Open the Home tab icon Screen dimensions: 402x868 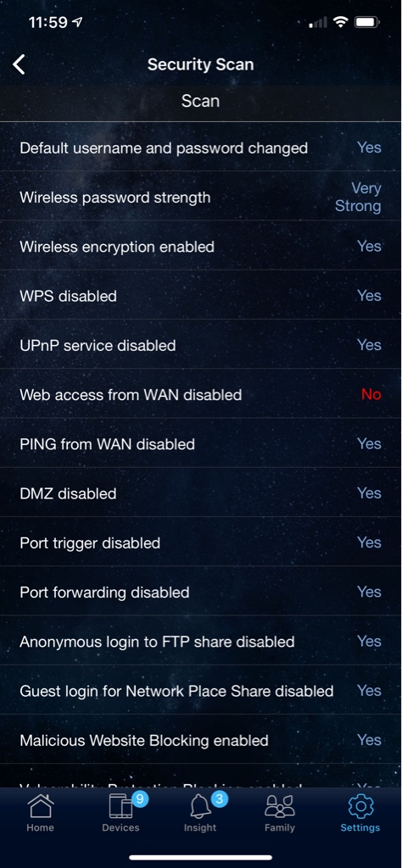click(x=42, y=806)
